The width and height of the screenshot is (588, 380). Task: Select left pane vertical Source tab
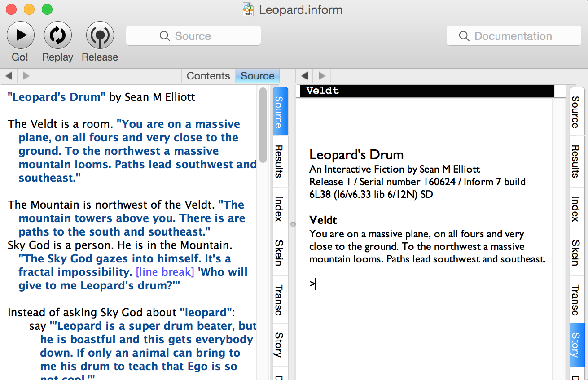pyautogui.click(x=280, y=112)
